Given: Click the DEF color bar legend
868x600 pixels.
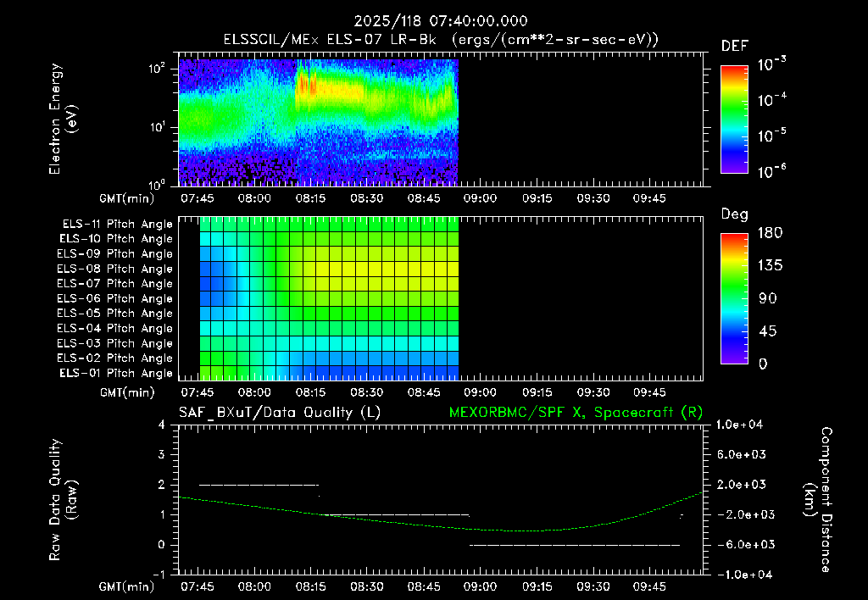Looking at the screenshot, I should pos(734,119).
